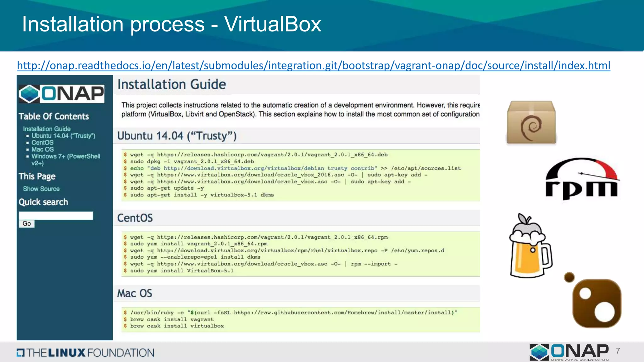
Task: Click the brown Homebrew Cask icon
Action: pyautogui.click(x=593, y=300)
